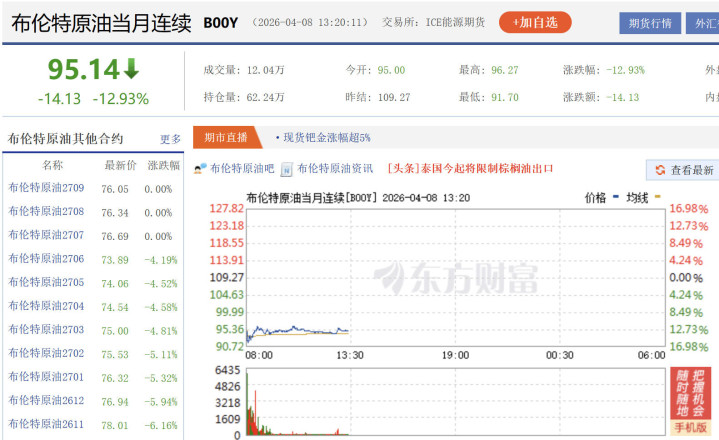Click the 最新价 column header
Image resolution: width=719 pixels, height=440 pixels.
pos(120,165)
